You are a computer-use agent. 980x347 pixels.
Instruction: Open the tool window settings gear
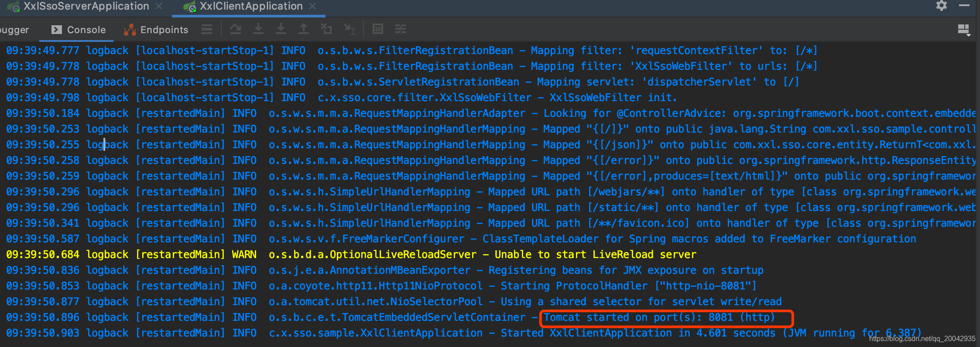point(942,6)
